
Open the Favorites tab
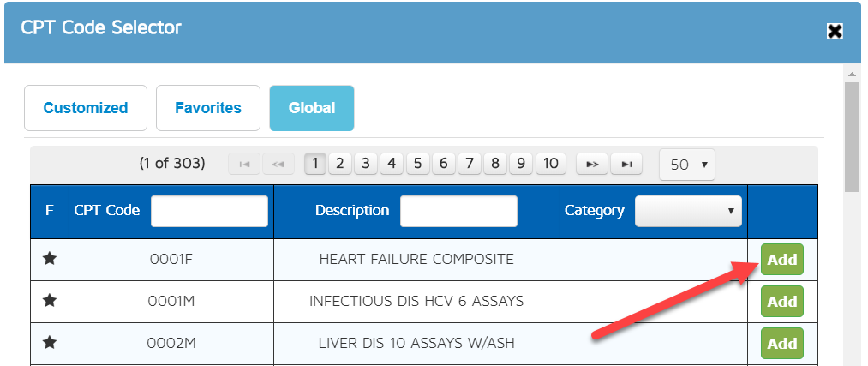(x=208, y=108)
